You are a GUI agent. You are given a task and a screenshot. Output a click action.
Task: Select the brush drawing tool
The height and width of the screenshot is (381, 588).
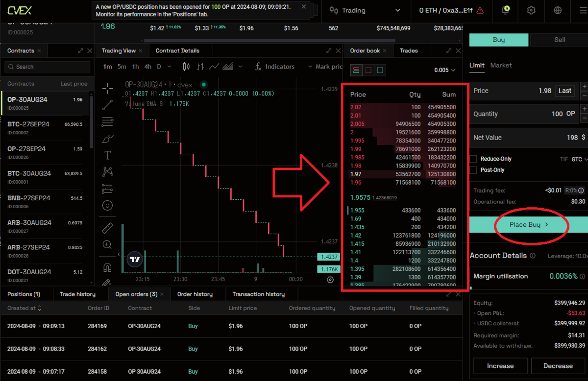tap(107, 139)
